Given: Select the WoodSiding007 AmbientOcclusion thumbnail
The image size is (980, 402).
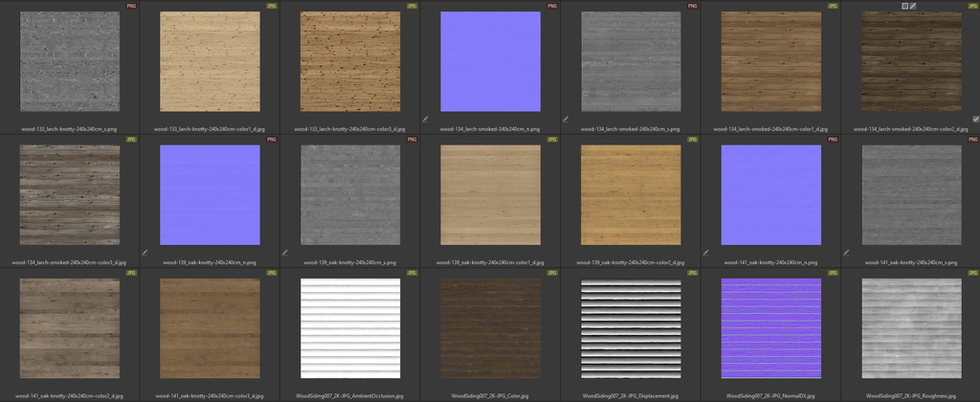Looking at the screenshot, I should tap(350, 328).
